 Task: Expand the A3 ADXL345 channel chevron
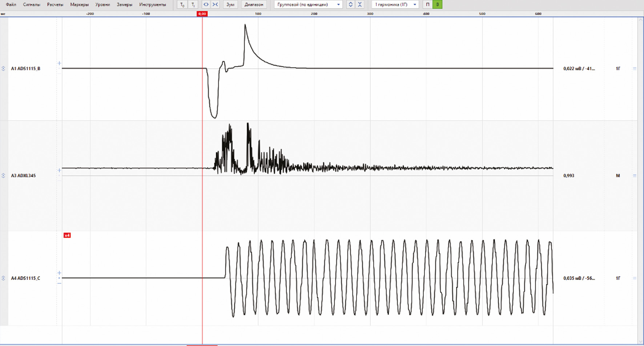point(3,175)
